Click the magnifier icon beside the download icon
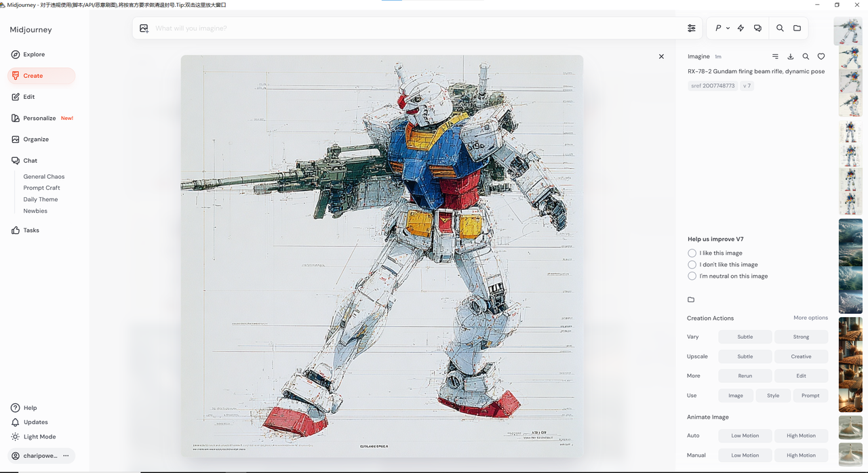This screenshot has width=868, height=473. [806, 57]
